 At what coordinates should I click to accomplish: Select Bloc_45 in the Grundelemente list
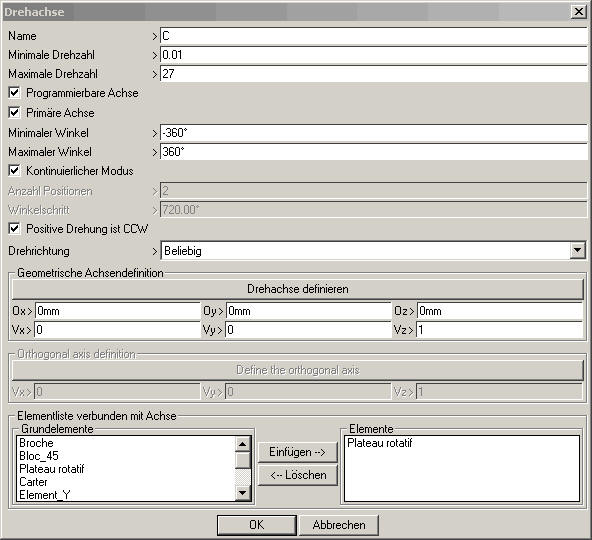coord(39,456)
